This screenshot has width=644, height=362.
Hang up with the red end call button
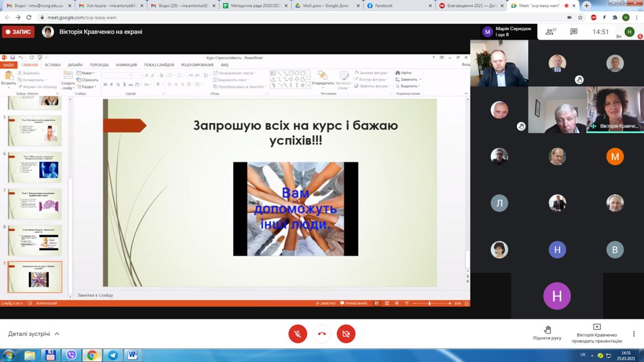coord(322,334)
